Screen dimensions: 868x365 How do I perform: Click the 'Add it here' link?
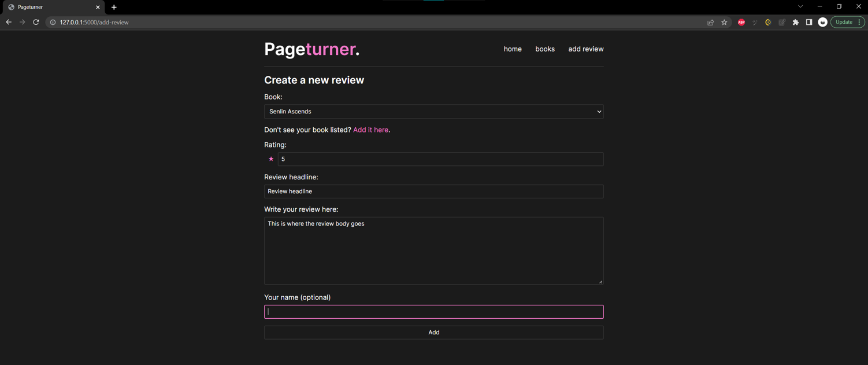[x=370, y=130]
